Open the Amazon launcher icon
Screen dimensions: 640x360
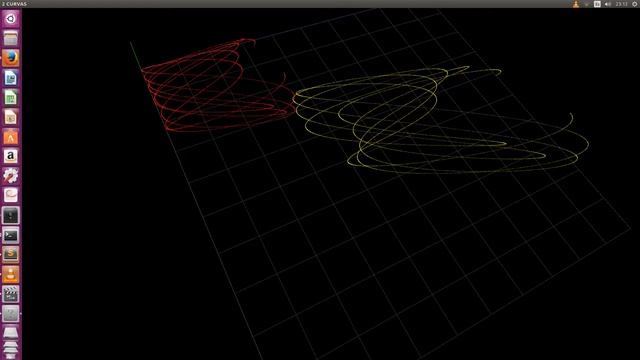pyautogui.click(x=11, y=156)
